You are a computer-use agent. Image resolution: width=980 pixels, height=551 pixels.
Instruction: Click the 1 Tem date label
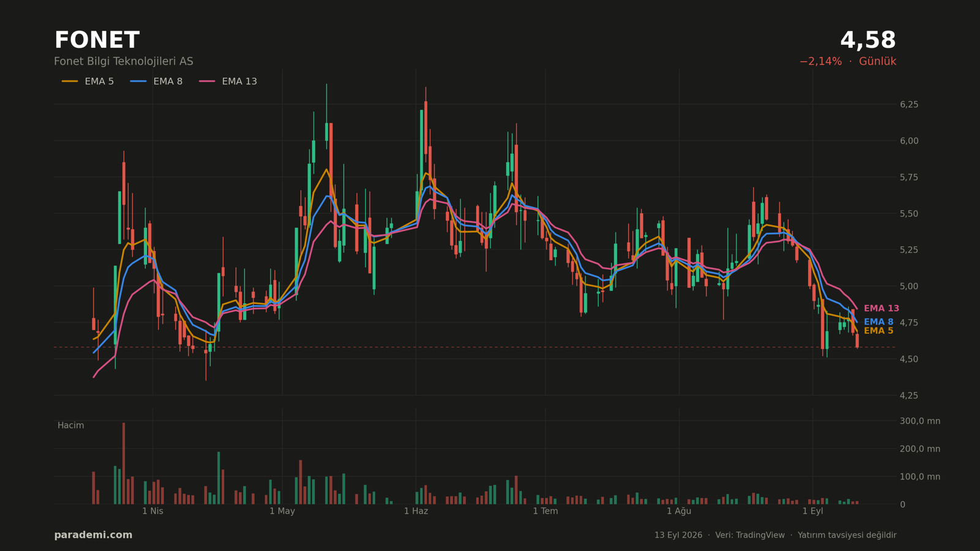point(545,511)
